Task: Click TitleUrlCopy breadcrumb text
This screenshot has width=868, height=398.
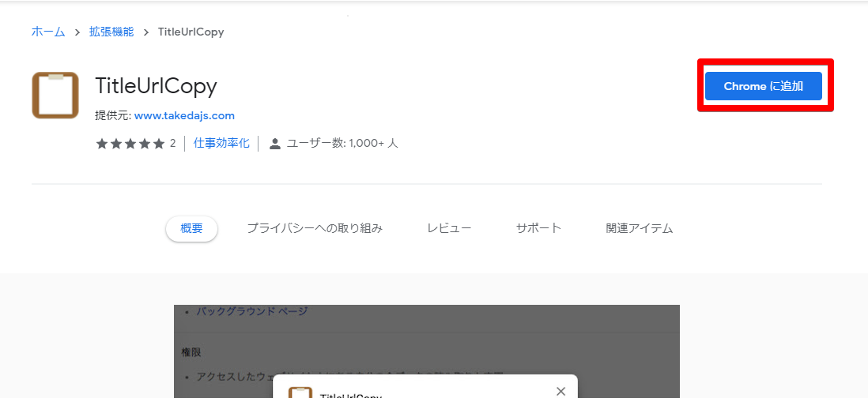Action: pos(191,32)
